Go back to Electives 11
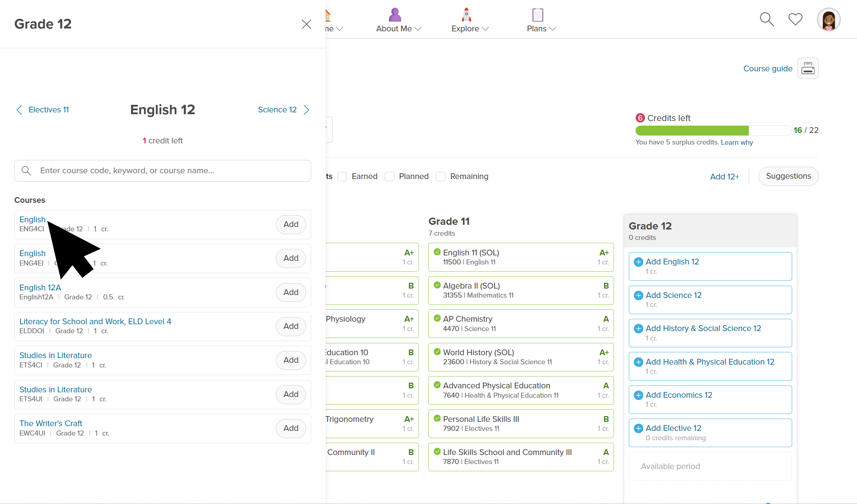 point(43,110)
